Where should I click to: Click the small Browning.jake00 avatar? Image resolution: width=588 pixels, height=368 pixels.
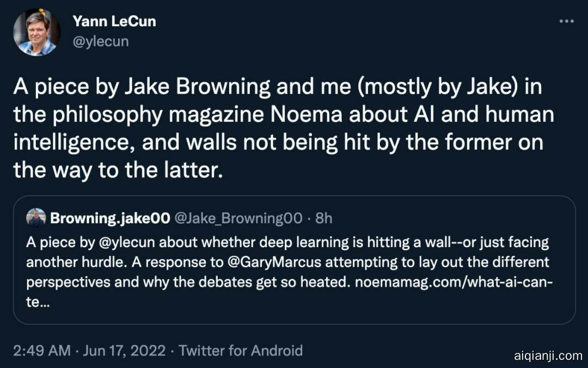pyautogui.click(x=36, y=218)
